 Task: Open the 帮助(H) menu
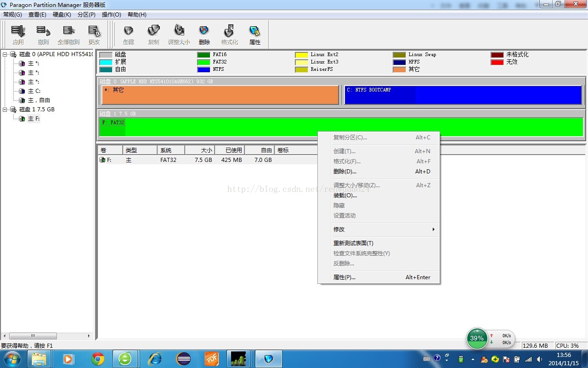coord(137,15)
